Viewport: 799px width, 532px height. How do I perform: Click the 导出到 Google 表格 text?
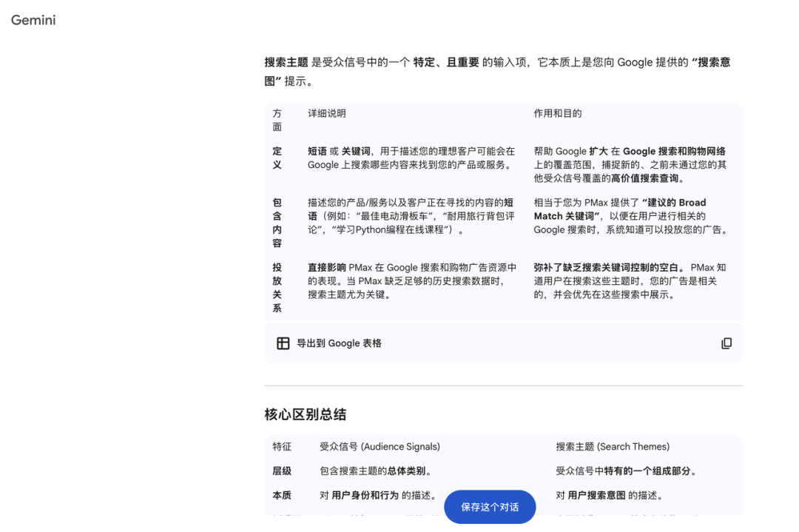(x=339, y=343)
